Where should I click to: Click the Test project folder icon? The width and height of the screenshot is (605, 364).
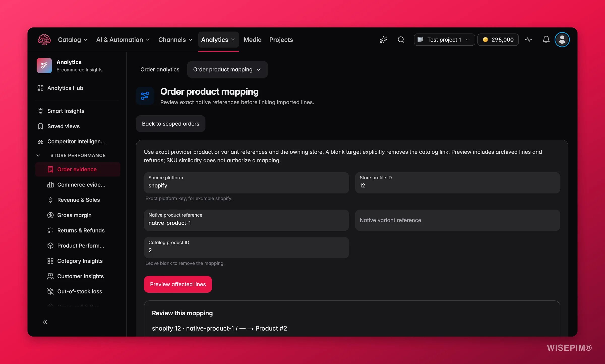click(420, 40)
